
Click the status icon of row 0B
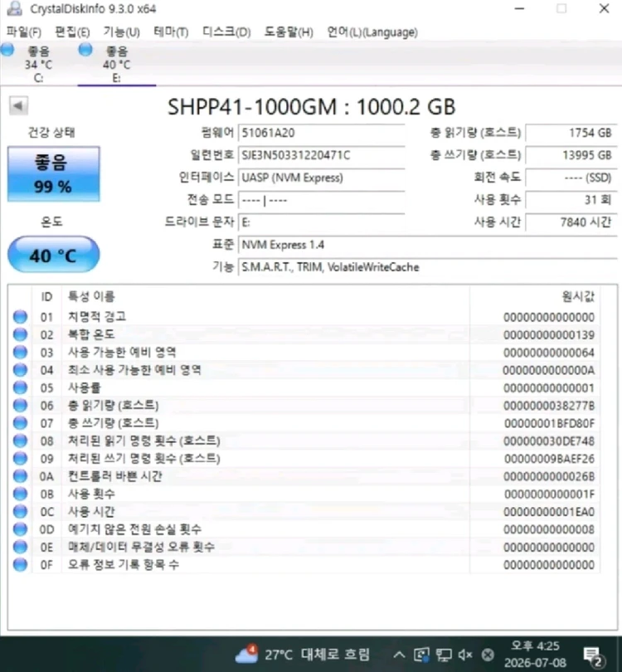(x=20, y=494)
